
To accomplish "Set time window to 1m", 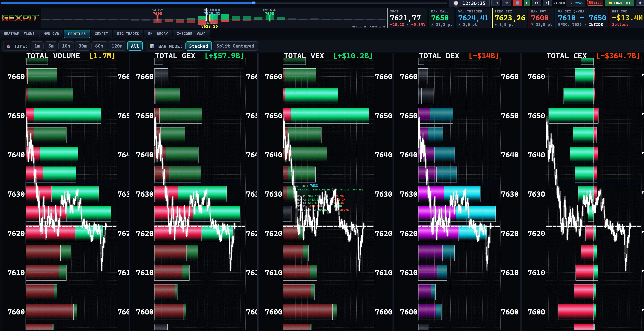I will click(x=37, y=46).
